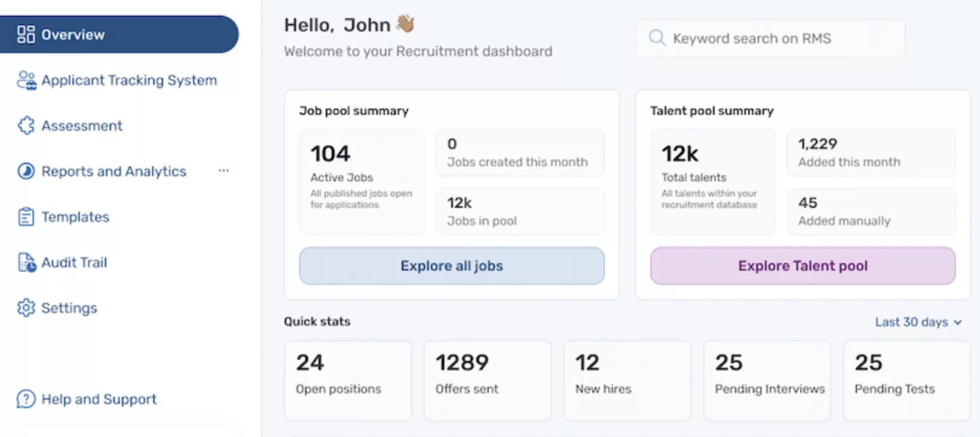980x437 pixels.
Task: Click the Templates clipboard icon
Action: point(26,217)
